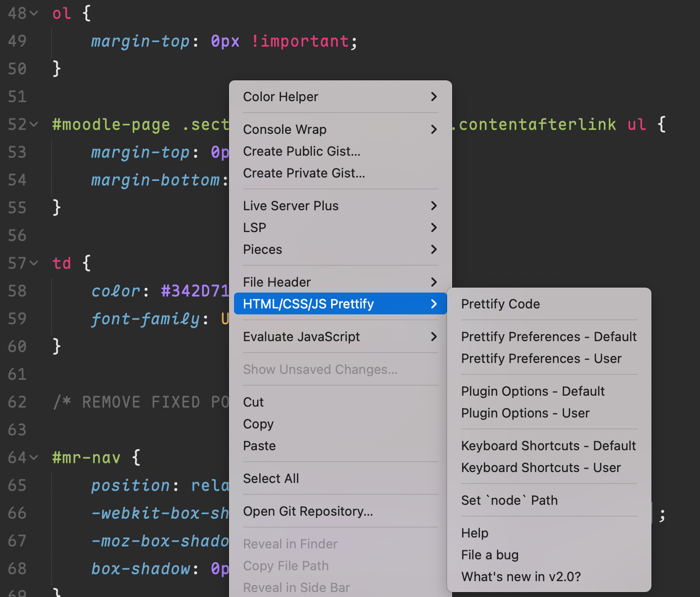
Task: Fold the #moodle-page rule at line 52
Action: (x=34, y=124)
